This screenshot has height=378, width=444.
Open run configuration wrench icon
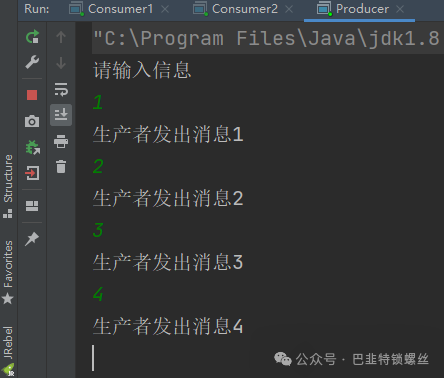click(32, 62)
